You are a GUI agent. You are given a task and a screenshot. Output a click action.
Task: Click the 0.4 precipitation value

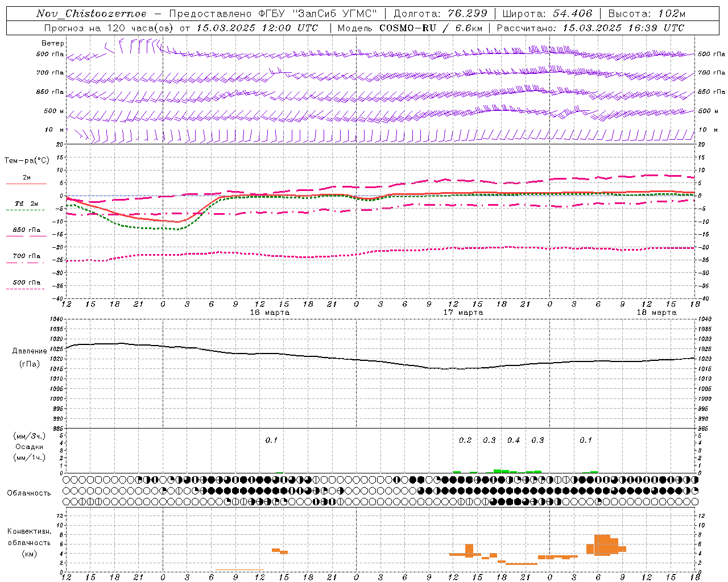pos(514,440)
